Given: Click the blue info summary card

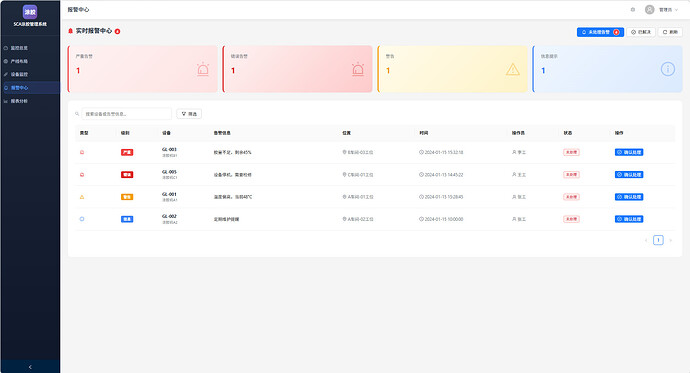Looking at the screenshot, I should pos(607,69).
